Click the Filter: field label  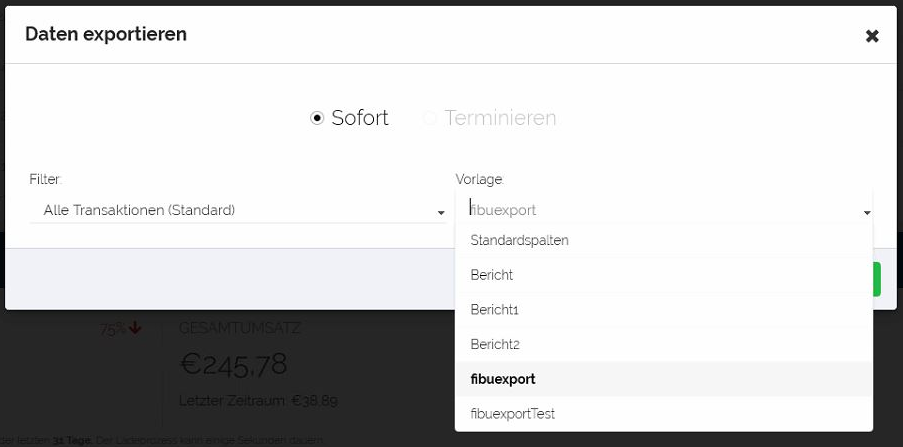point(46,180)
